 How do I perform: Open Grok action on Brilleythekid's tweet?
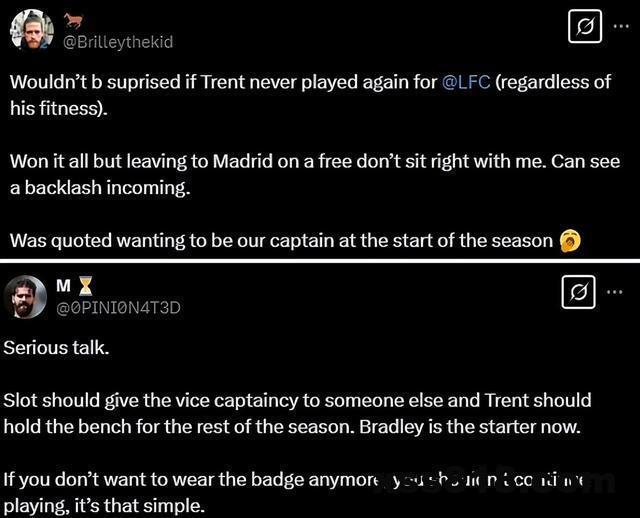click(585, 26)
